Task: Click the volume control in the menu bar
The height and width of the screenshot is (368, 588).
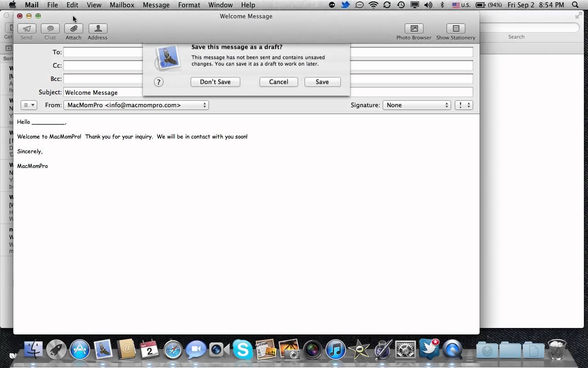Action: [428, 5]
